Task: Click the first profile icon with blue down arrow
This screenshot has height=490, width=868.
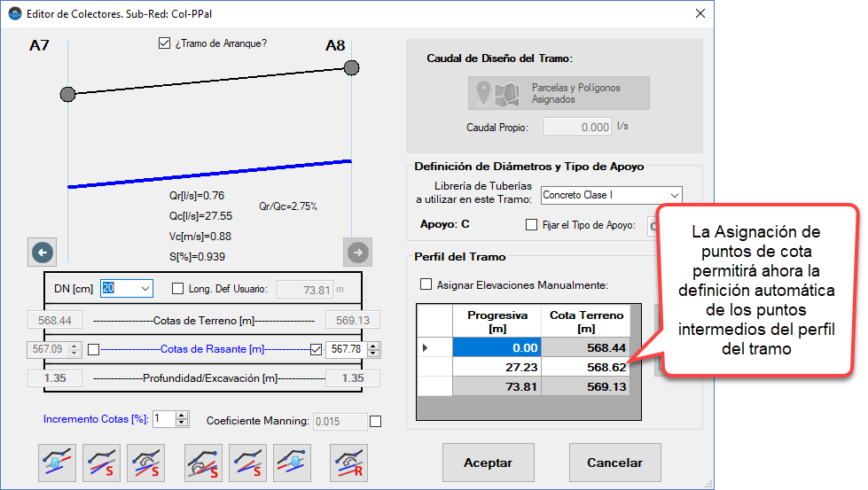Action: click(x=59, y=463)
